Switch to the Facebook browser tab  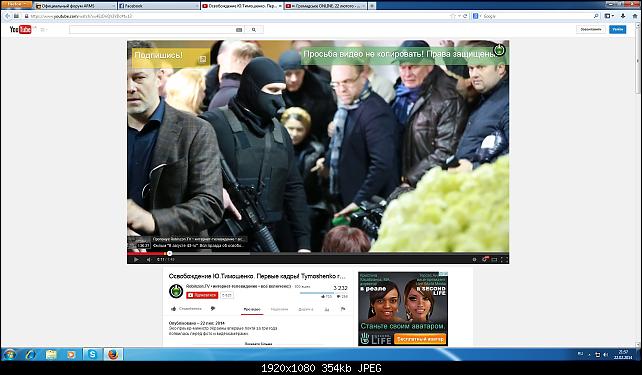158,6
